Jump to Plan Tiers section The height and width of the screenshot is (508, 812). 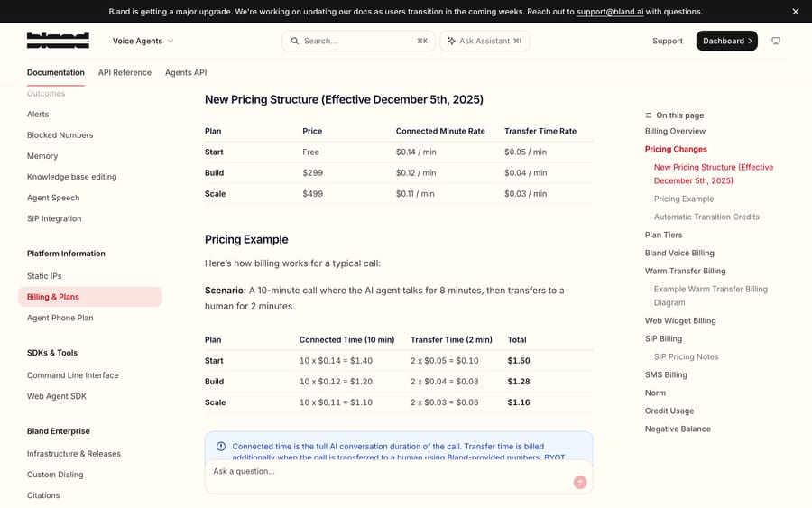tap(663, 236)
